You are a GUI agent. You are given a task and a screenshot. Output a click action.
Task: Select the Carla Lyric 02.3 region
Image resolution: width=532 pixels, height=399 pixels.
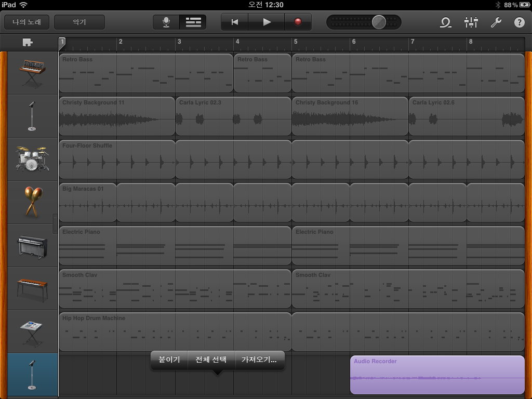click(x=233, y=116)
